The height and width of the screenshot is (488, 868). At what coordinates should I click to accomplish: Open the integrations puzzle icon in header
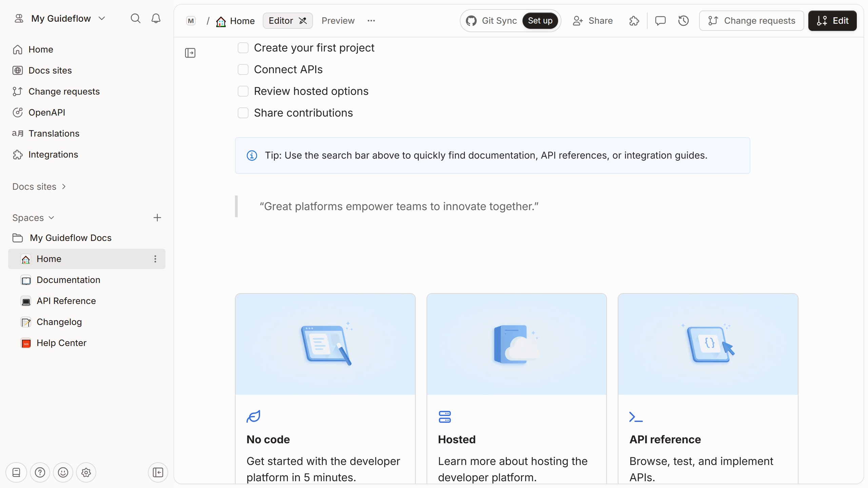pos(634,21)
